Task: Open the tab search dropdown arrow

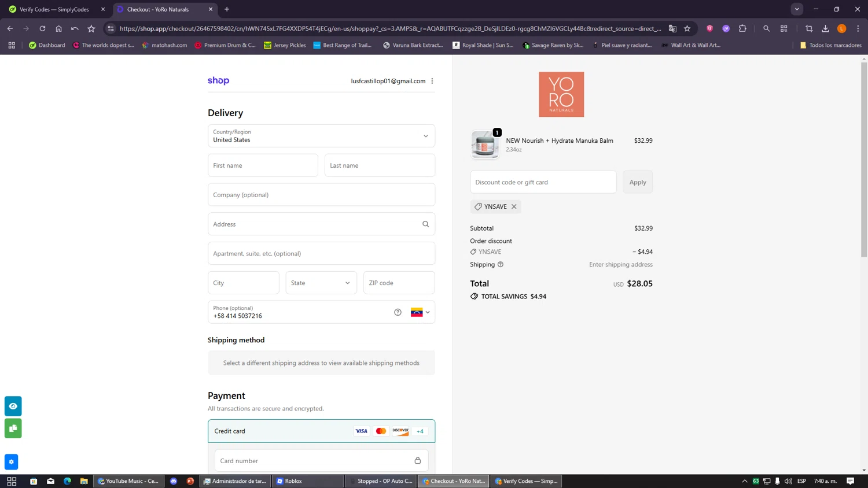Action: [x=797, y=9]
